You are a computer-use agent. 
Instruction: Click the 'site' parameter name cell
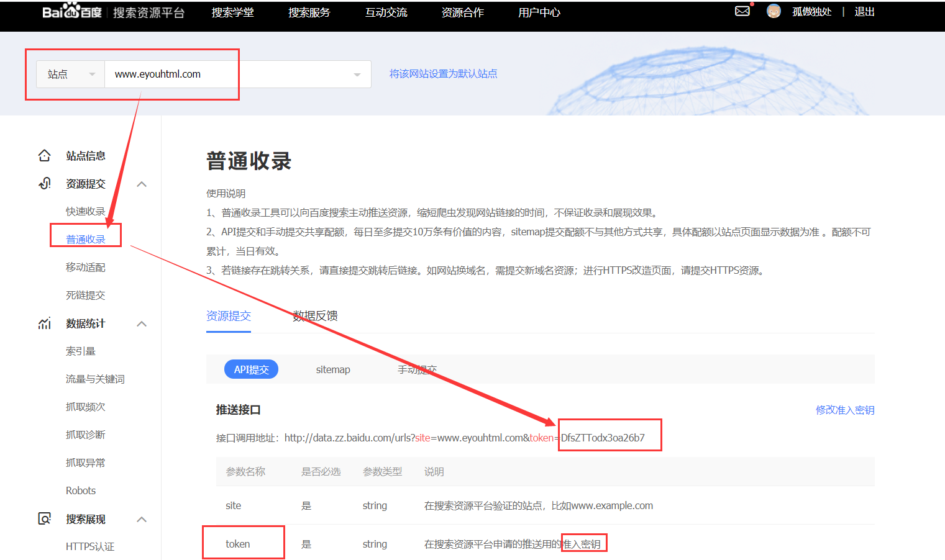tap(233, 505)
